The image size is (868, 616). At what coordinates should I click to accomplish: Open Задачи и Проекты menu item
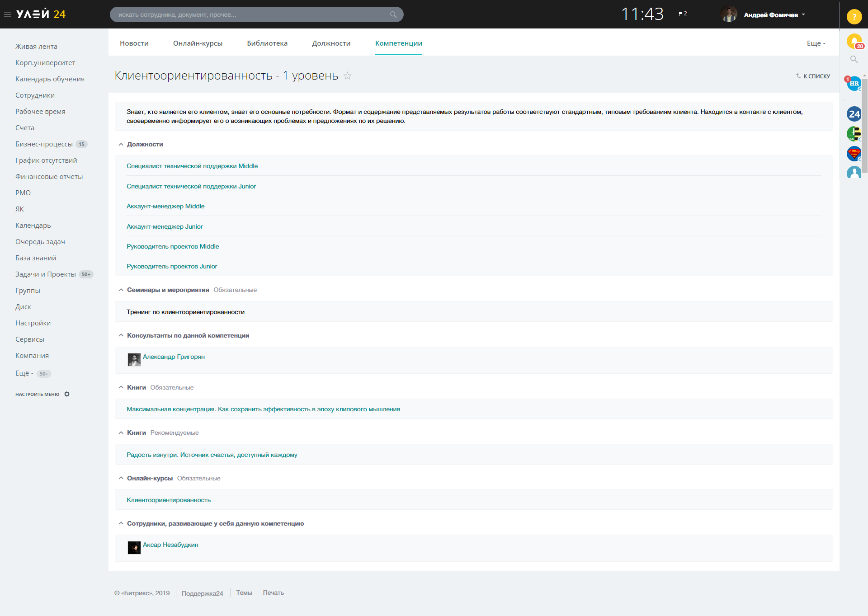[46, 274]
